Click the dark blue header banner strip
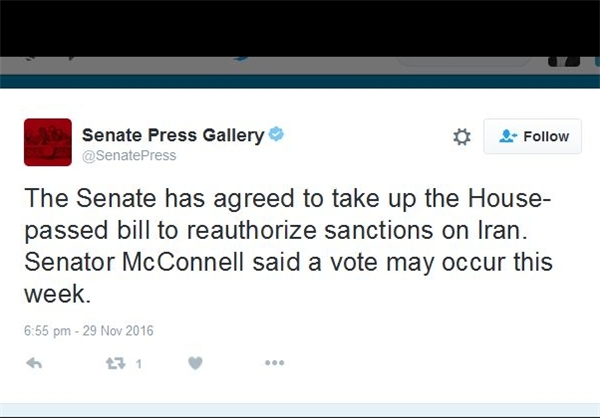Image resolution: width=600 pixels, height=418 pixels. (x=300, y=82)
